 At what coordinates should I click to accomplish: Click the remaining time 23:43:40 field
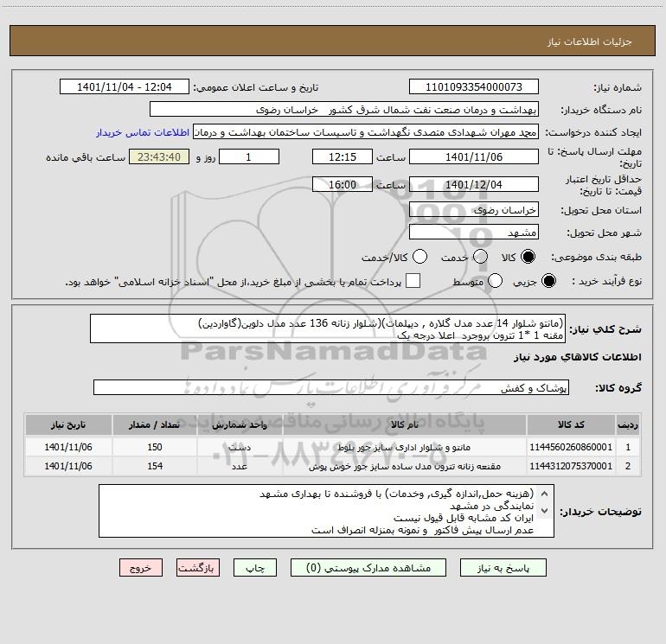[159, 156]
